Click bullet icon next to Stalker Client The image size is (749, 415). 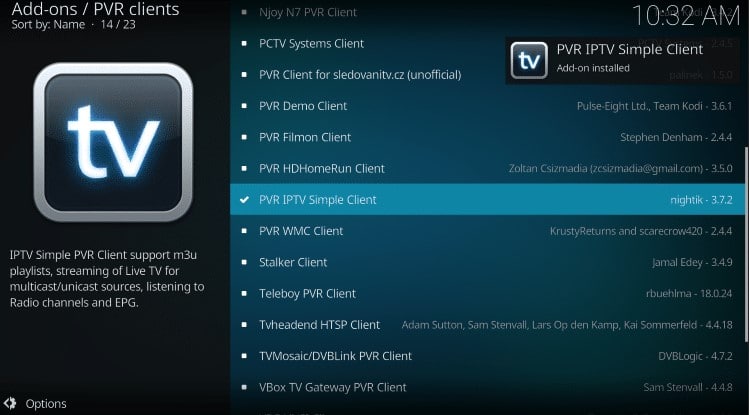click(244, 262)
